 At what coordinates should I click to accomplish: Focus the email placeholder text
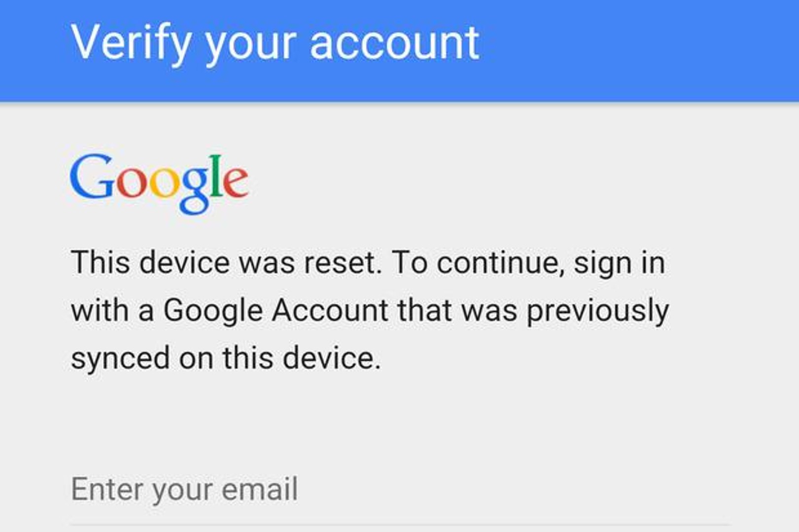pos(184,489)
